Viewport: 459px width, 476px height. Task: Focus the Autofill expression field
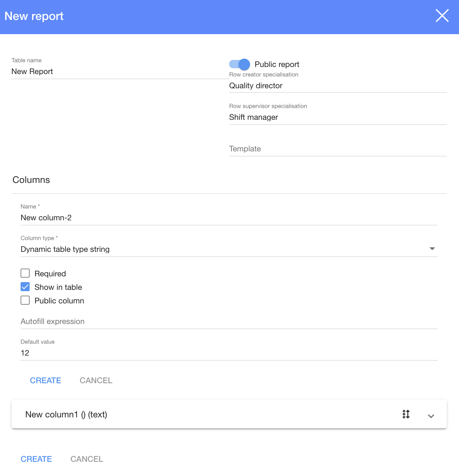(x=229, y=321)
